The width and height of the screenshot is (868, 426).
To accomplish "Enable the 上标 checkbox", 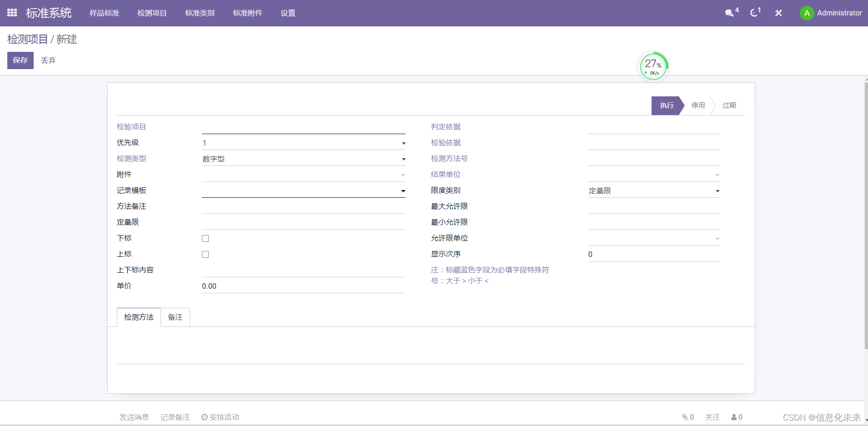I will (205, 254).
